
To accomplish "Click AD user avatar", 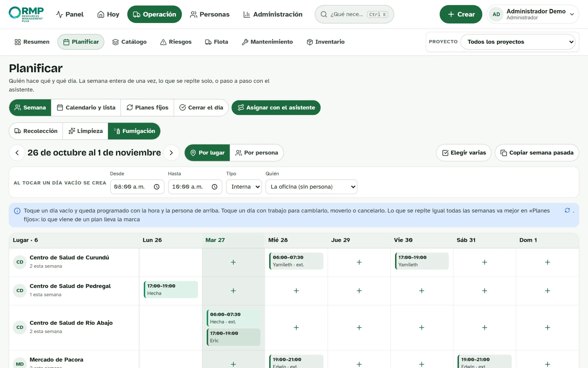I will click(496, 14).
